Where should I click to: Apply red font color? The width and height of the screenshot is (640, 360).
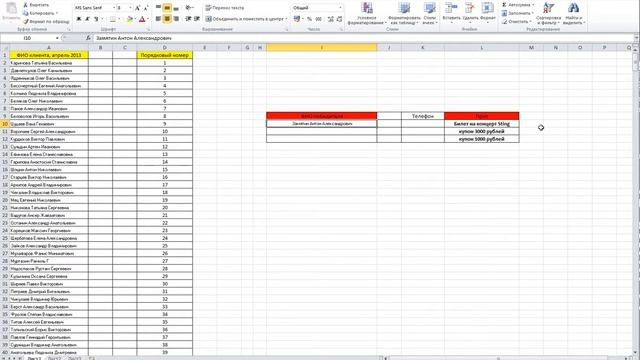[142, 19]
